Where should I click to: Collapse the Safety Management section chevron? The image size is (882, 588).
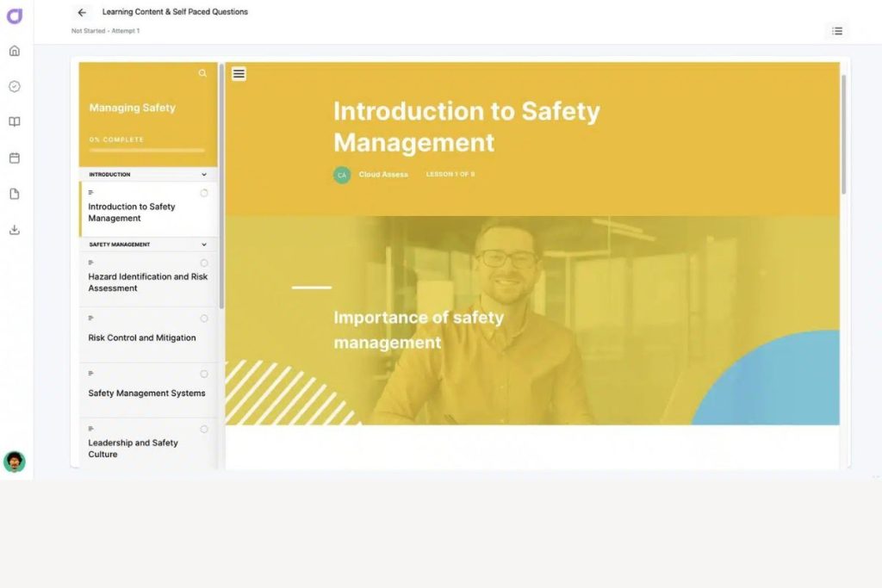tap(204, 244)
